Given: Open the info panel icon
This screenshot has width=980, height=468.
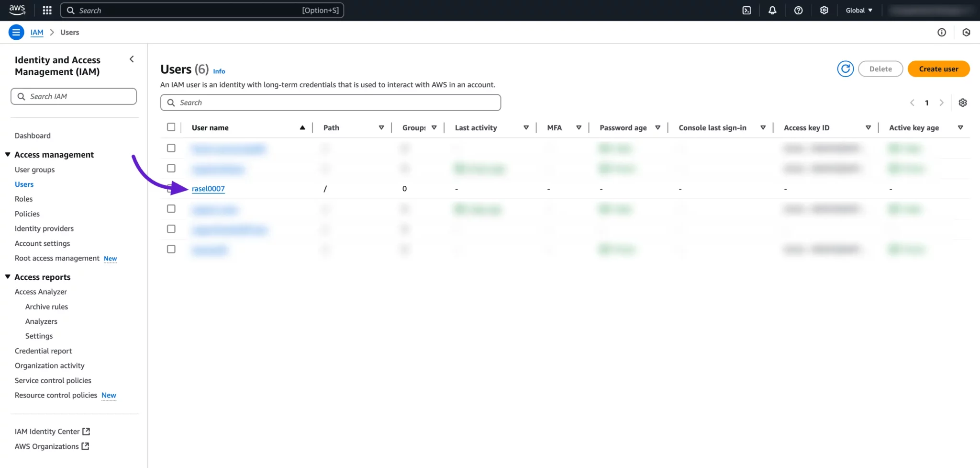Looking at the screenshot, I should 941,33.
